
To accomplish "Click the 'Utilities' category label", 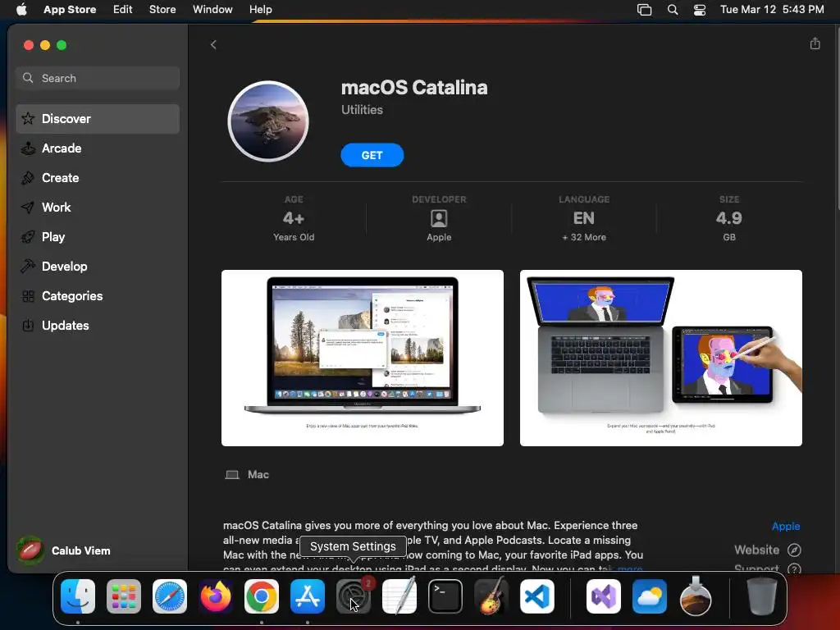I will pos(362,110).
